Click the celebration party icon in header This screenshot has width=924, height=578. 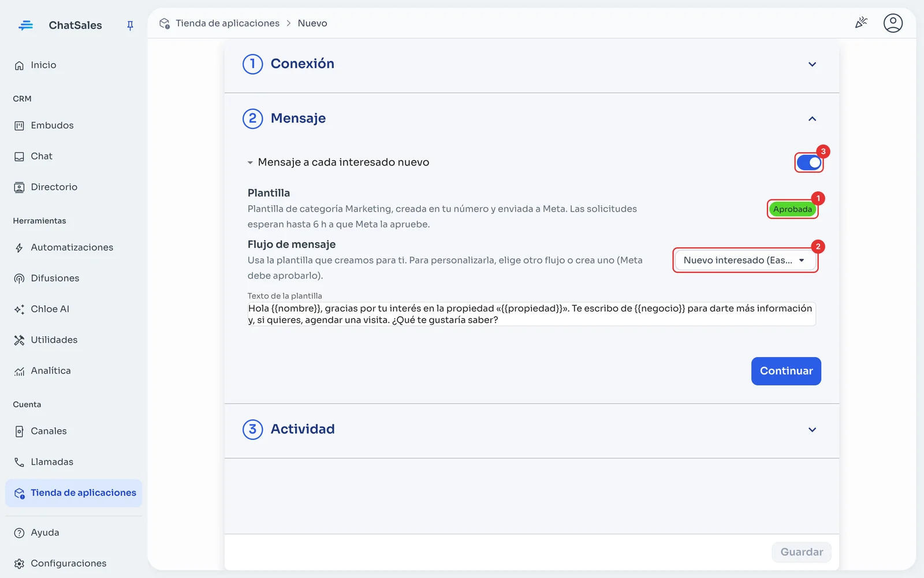[x=861, y=23]
